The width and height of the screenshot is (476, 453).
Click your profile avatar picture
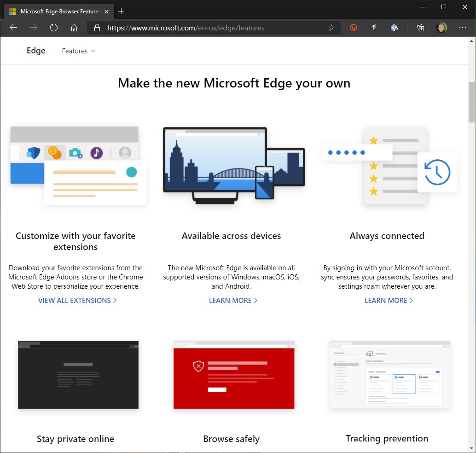tap(441, 28)
